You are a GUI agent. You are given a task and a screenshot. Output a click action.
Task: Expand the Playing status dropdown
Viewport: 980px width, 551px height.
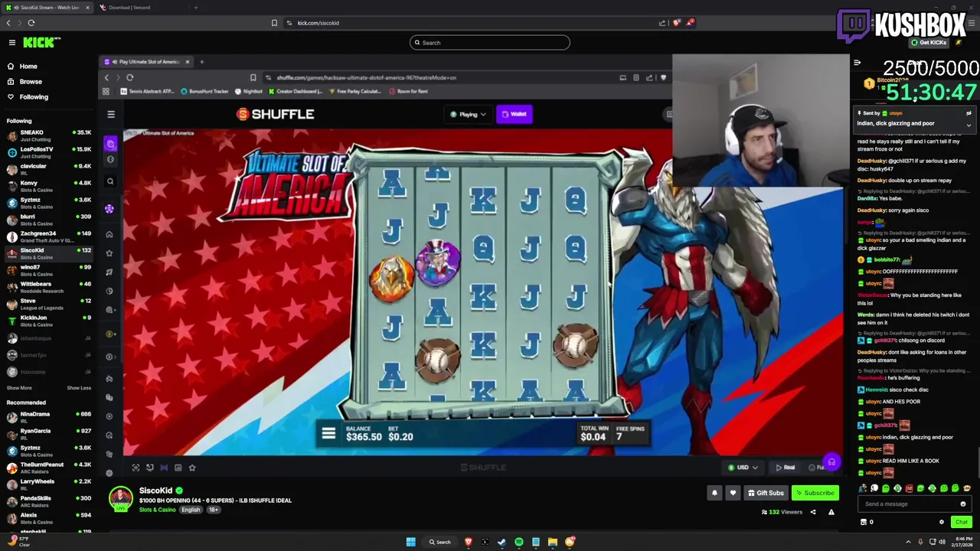(469, 115)
